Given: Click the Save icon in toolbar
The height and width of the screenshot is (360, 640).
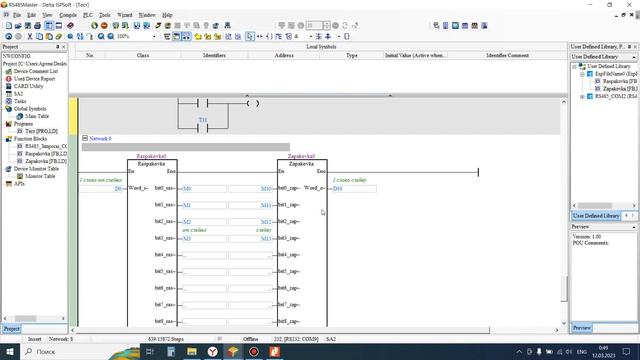Looking at the screenshot, I should coord(28,26).
